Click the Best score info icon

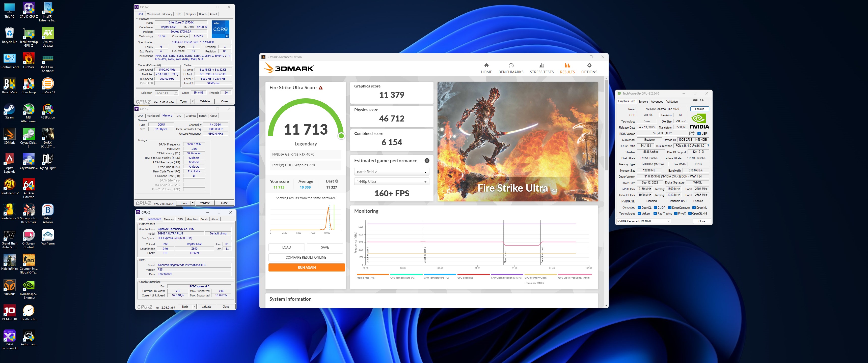coord(337,181)
